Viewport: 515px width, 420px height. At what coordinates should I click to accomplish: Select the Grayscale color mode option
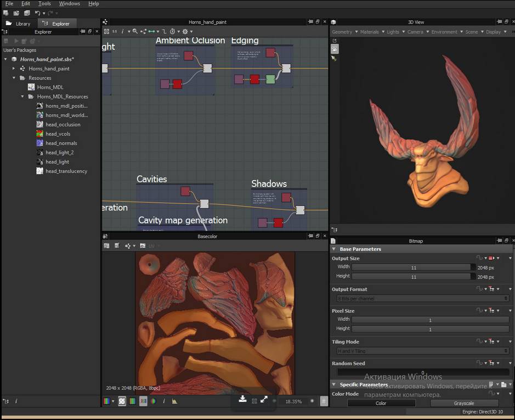(464, 403)
